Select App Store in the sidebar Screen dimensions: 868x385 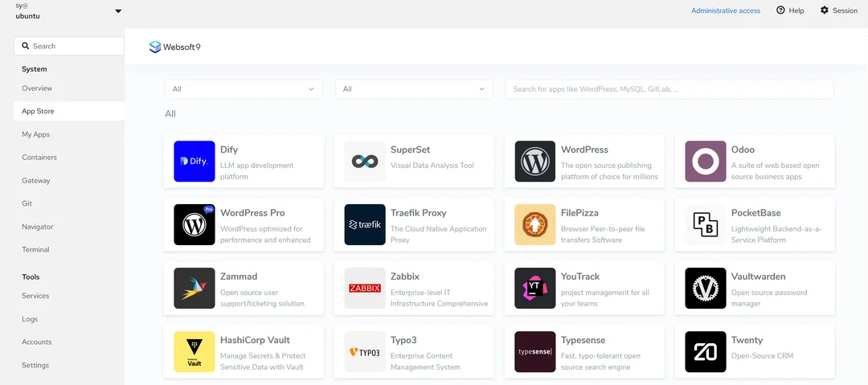[69, 111]
